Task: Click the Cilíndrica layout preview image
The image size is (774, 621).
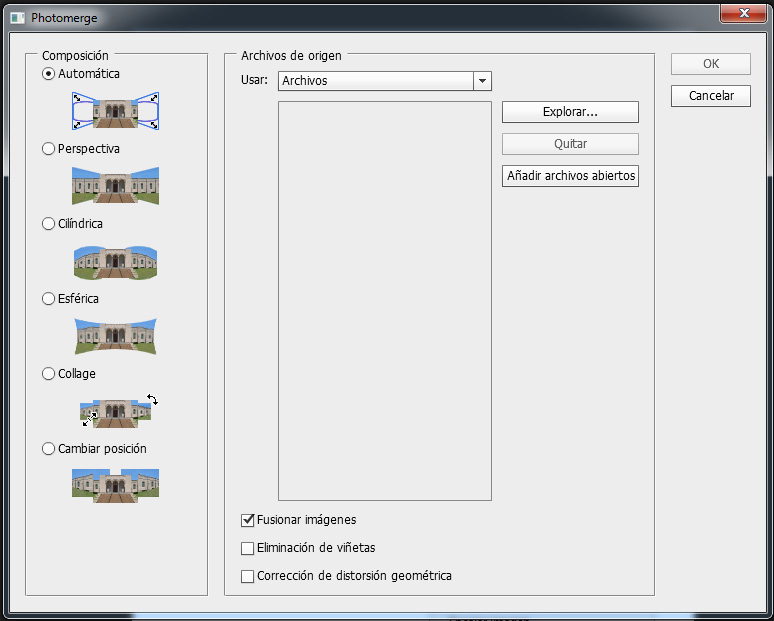Action: (115, 261)
